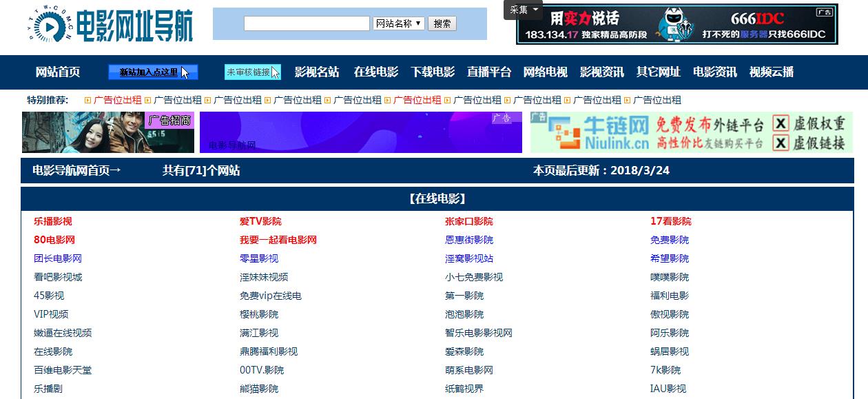Open the 牛链网 Niulink.cn banner ad
The image size is (868, 399).
point(692,132)
